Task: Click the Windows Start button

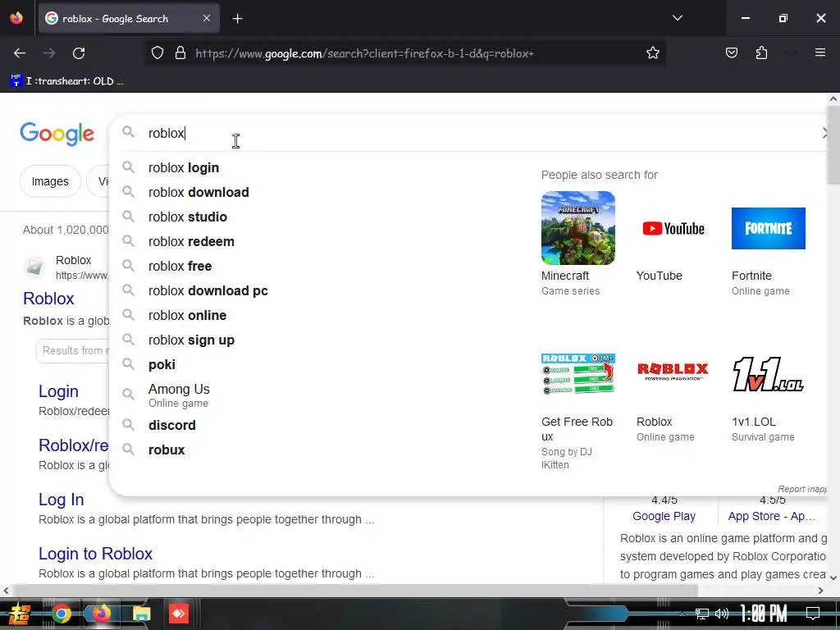Action: (x=19, y=614)
